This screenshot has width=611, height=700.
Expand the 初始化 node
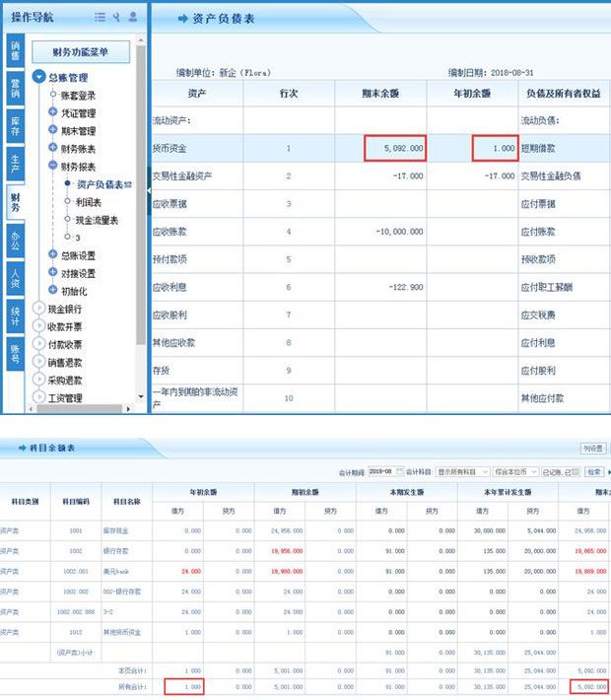[x=52, y=290]
